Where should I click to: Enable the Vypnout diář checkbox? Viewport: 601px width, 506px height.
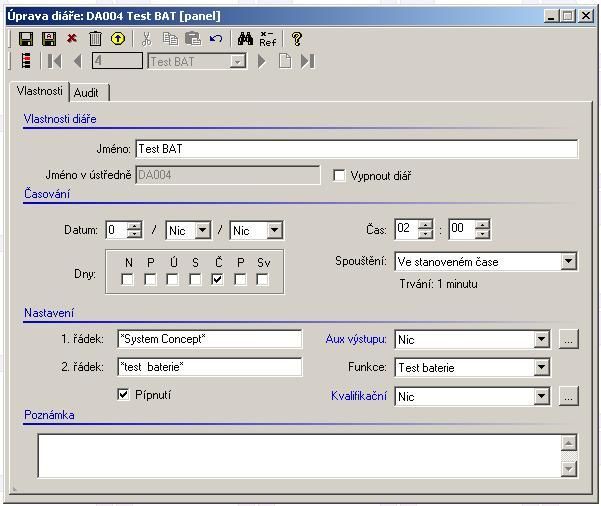340,176
